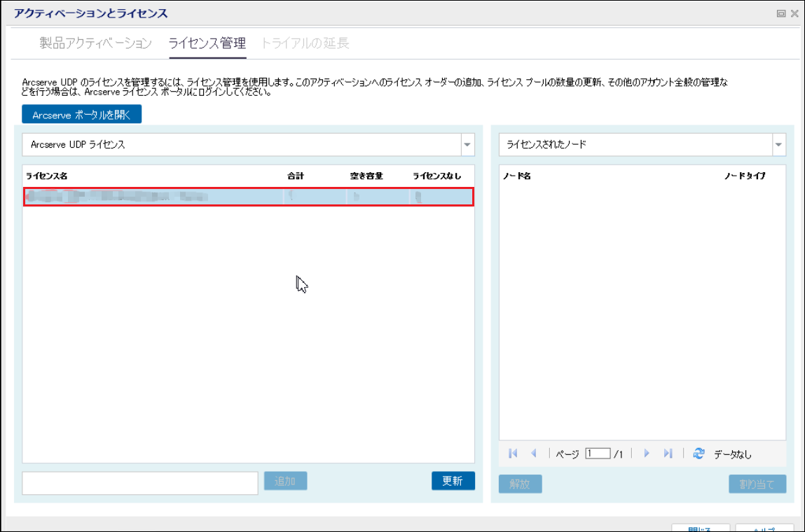Sort by the 空き容量 column header
Image resolution: width=805 pixels, height=532 pixels.
coord(366,176)
